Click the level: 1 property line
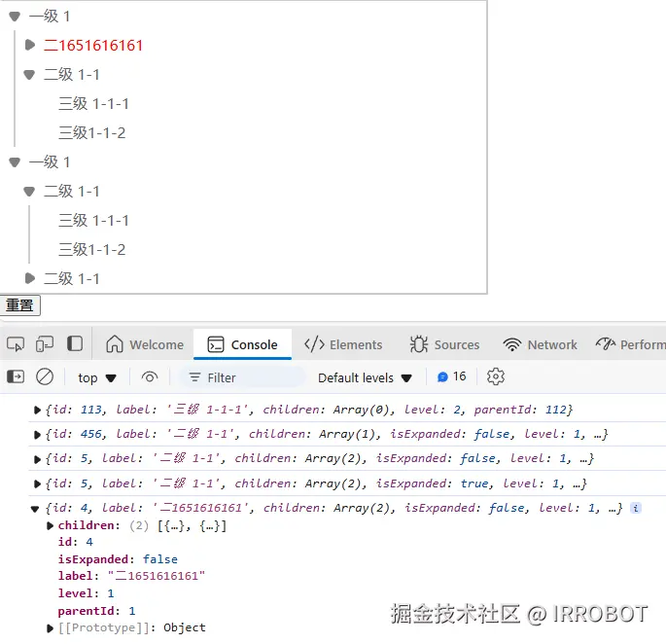666x644 pixels. point(86,593)
